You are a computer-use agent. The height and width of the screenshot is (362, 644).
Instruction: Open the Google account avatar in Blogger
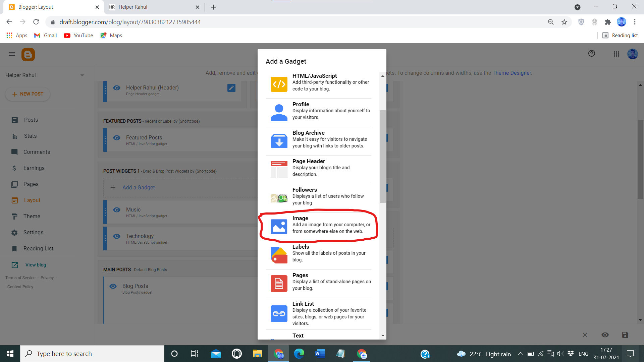(633, 54)
